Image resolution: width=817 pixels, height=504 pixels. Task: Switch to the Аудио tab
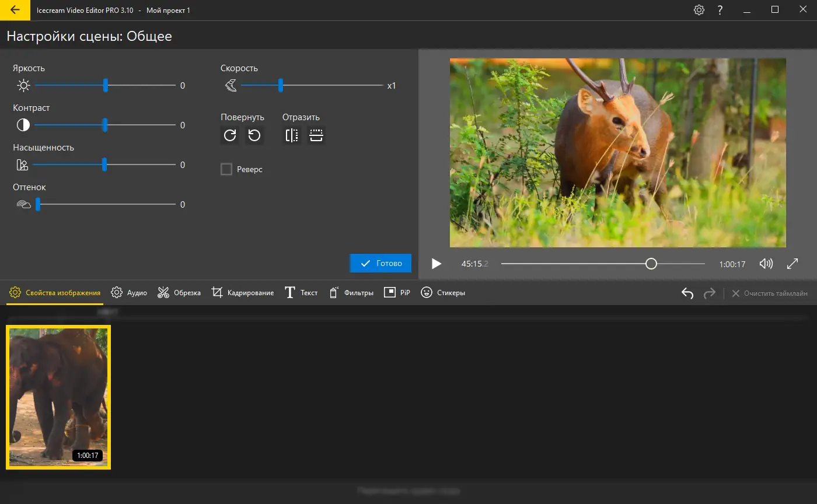point(129,293)
